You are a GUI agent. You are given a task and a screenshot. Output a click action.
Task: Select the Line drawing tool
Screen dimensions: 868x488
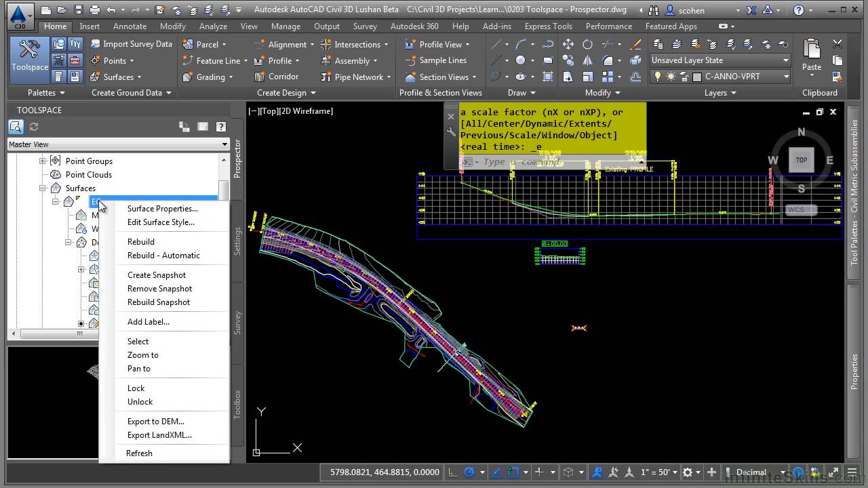tap(496, 44)
